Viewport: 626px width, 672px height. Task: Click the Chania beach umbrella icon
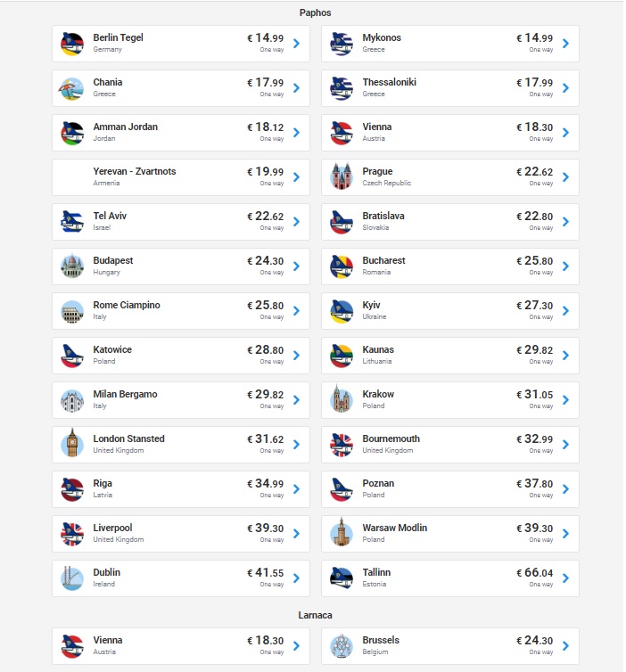point(72,88)
